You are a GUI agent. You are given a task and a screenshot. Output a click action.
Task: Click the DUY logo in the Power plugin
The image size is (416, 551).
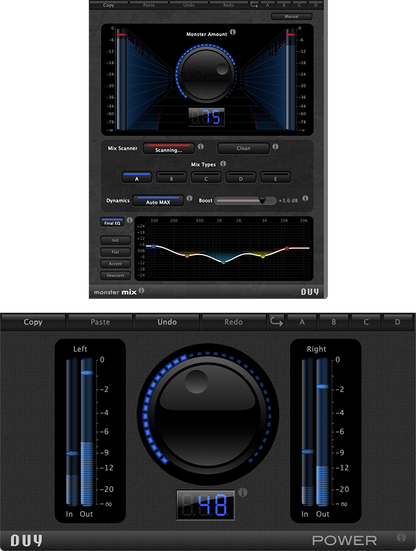point(26,540)
